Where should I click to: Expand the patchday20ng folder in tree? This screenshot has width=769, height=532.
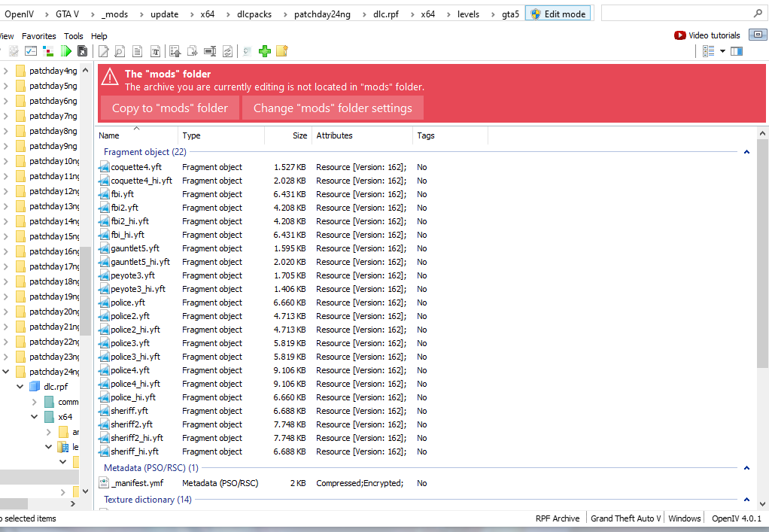coord(6,312)
